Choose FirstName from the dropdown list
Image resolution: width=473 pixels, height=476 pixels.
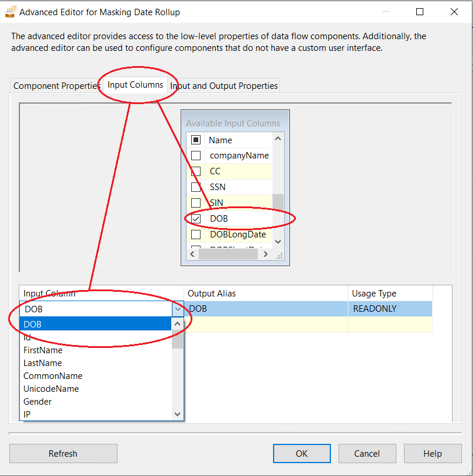point(43,350)
